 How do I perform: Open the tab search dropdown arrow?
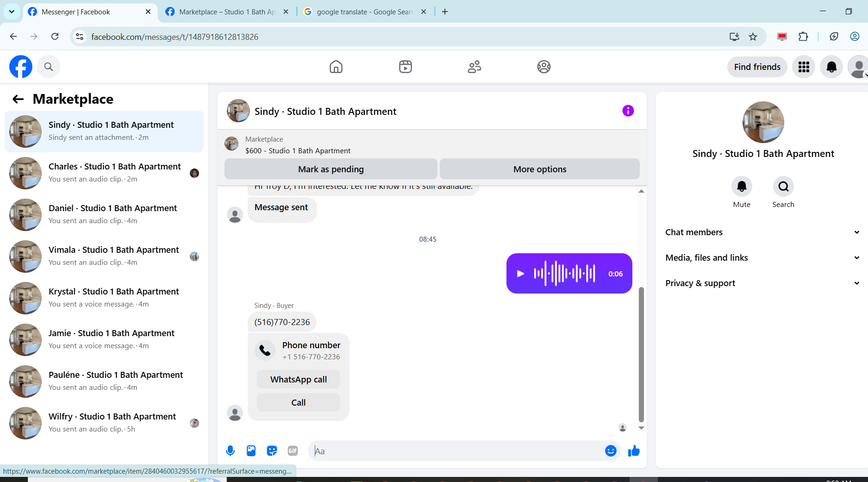click(x=12, y=12)
